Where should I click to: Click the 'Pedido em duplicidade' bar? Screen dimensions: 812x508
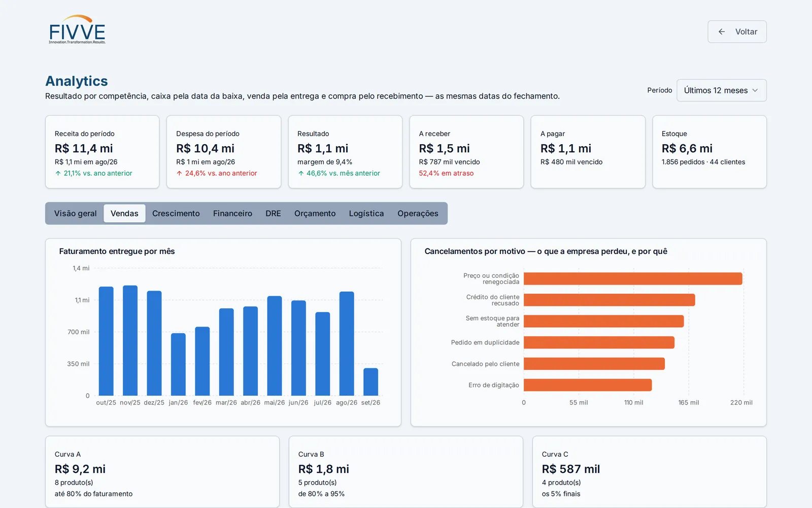[599, 342]
